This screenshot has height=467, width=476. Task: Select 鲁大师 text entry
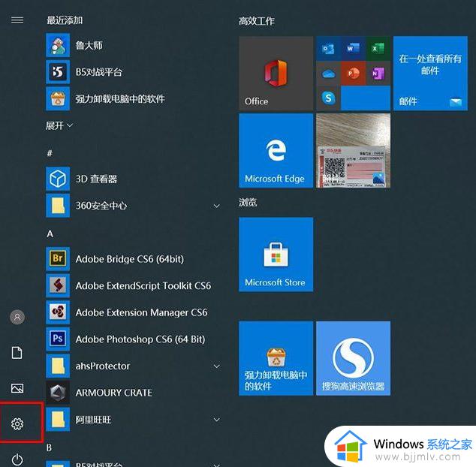point(89,45)
